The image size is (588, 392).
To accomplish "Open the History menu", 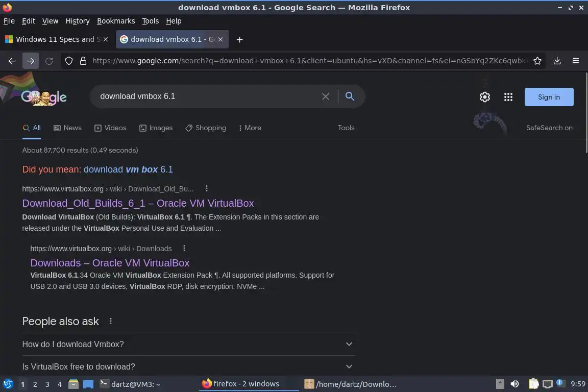I will [78, 21].
